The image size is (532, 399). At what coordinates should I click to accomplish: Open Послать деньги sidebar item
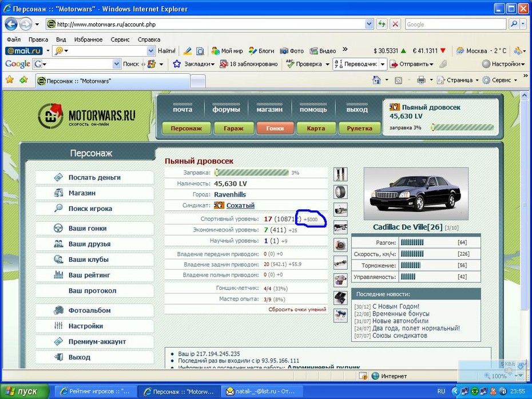(94, 177)
